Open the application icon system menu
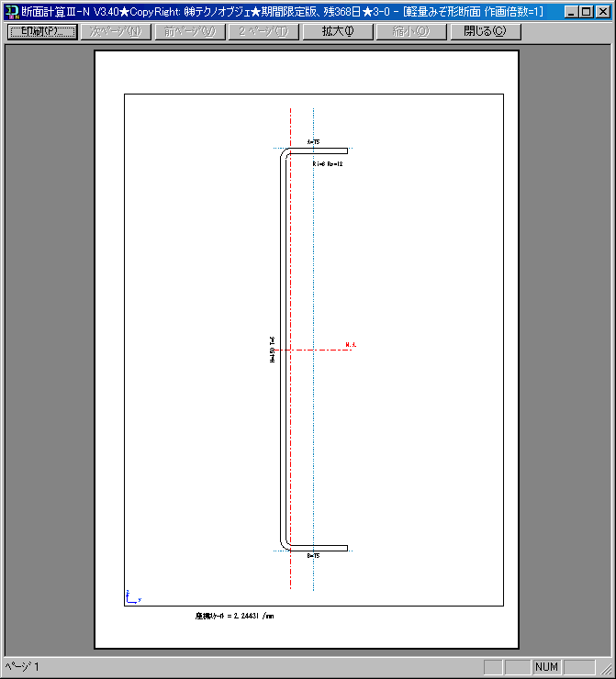This screenshot has height=679, width=616. click(12, 11)
